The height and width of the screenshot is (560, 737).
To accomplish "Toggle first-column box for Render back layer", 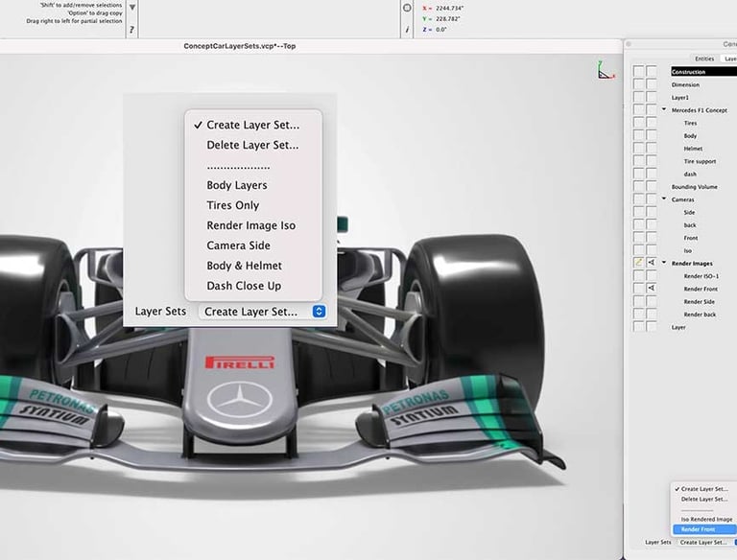I will 638,314.
